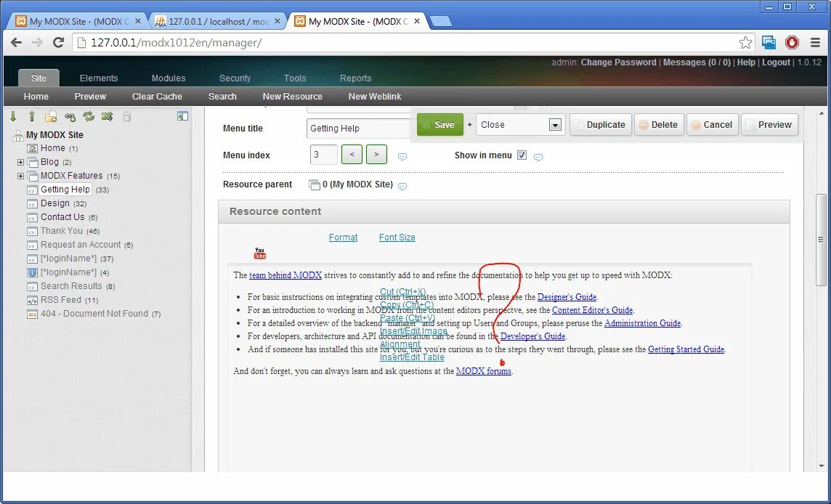Click the green Save button
831x504 pixels.
point(440,124)
